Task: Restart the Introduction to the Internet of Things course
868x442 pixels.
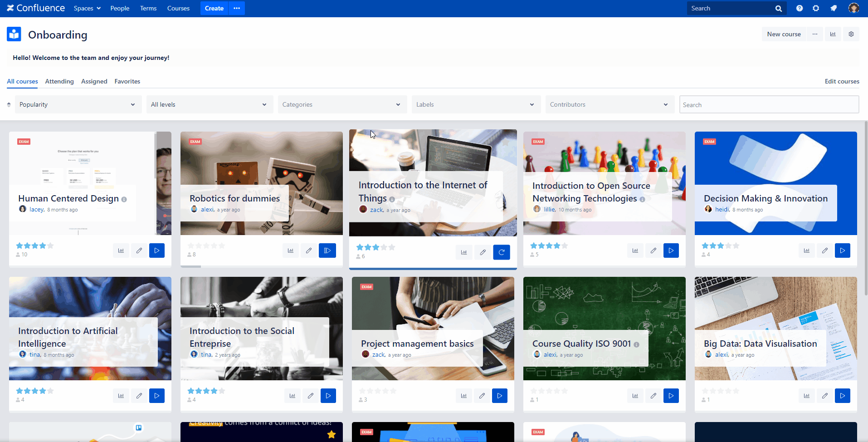Action: point(501,252)
